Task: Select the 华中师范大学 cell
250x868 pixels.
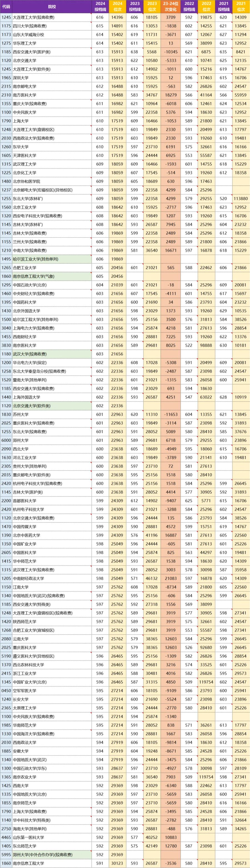Action: tap(52, 561)
